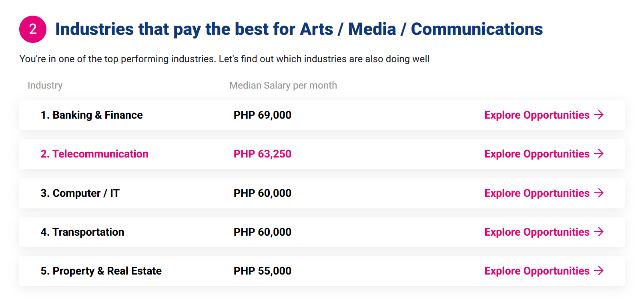Click the Median Salary per month header
This screenshot has width=644, height=301.
coord(283,85)
